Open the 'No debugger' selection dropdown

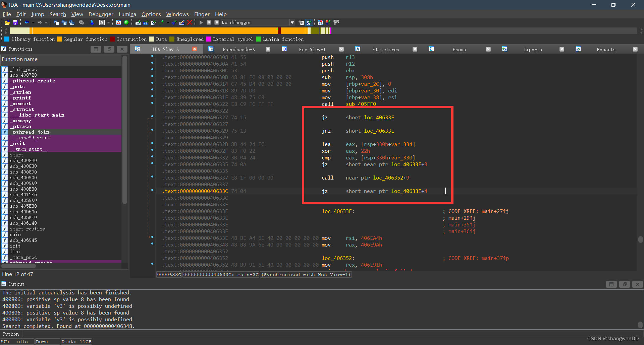click(292, 22)
